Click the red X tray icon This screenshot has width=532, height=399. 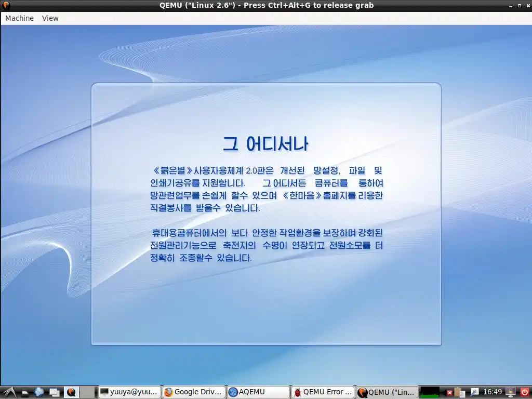point(449,393)
